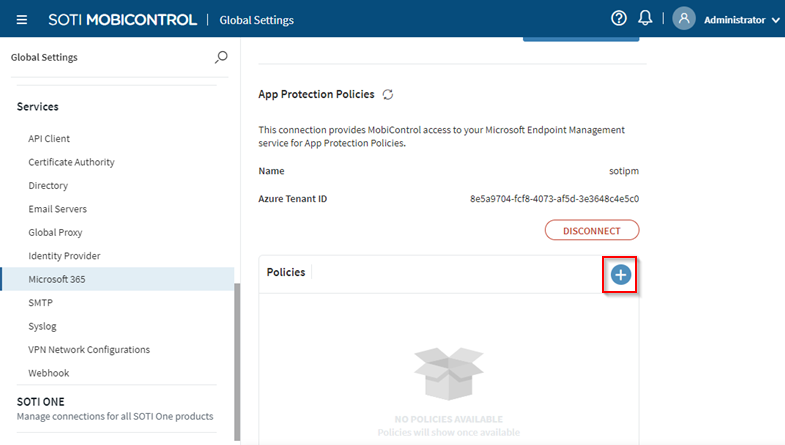Screen dimensions: 785x445
Task: Open Identity Provider settings
Action: pos(64,256)
